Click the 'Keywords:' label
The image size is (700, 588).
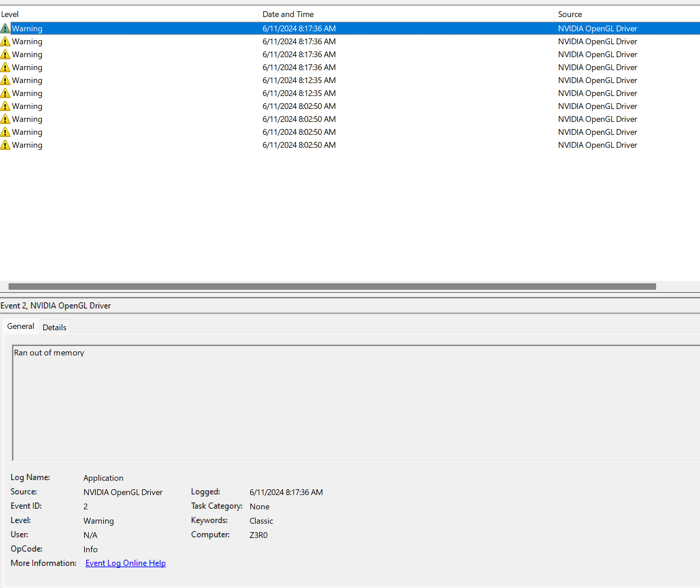coord(209,520)
